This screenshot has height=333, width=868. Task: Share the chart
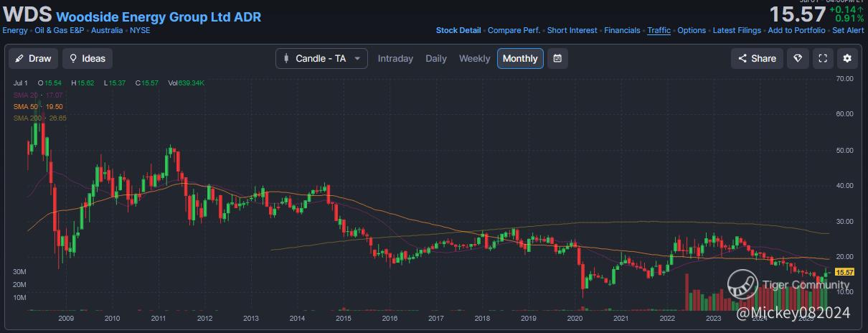click(758, 59)
